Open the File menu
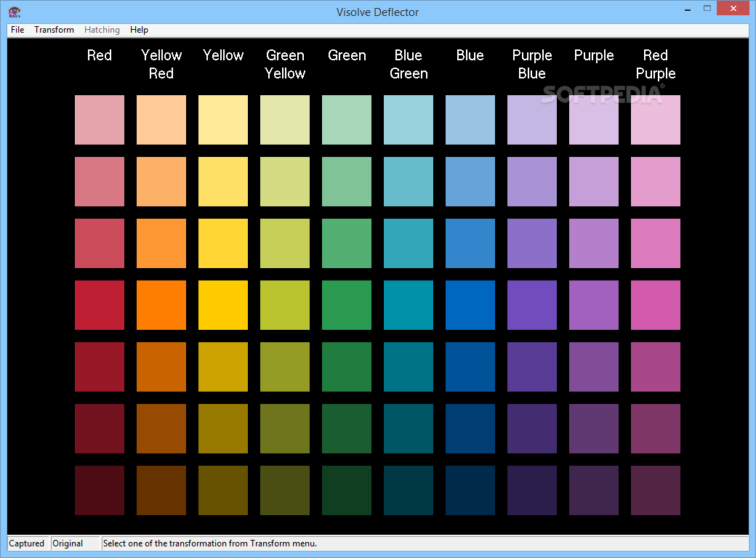Viewport: 756px width, 558px height. click(x=17, y=30)
